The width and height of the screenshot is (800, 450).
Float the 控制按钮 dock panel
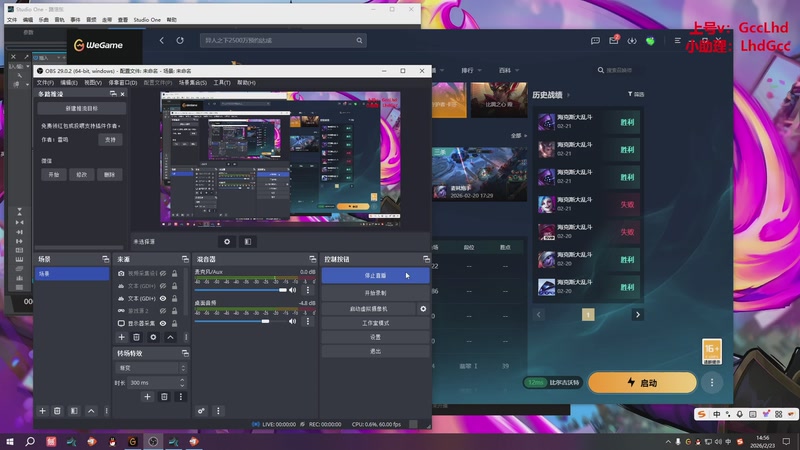click(426, 259)
